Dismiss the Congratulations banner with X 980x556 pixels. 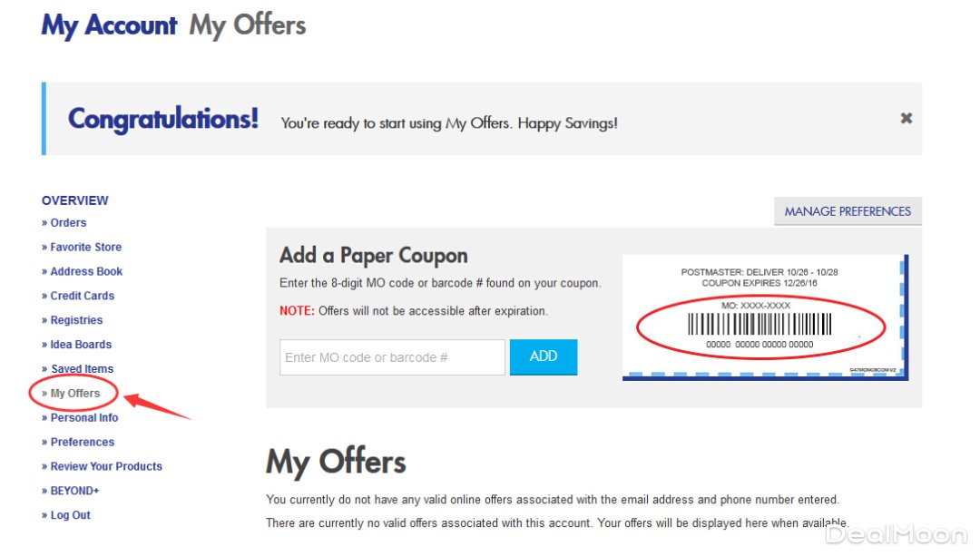click(x=906, y=119)
